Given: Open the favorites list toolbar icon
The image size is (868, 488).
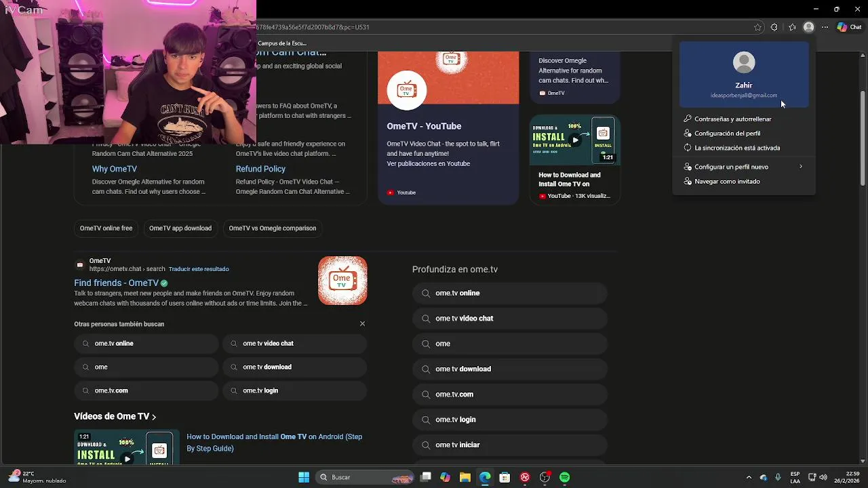Looking at the screenshot, I should tap(792, 28).
